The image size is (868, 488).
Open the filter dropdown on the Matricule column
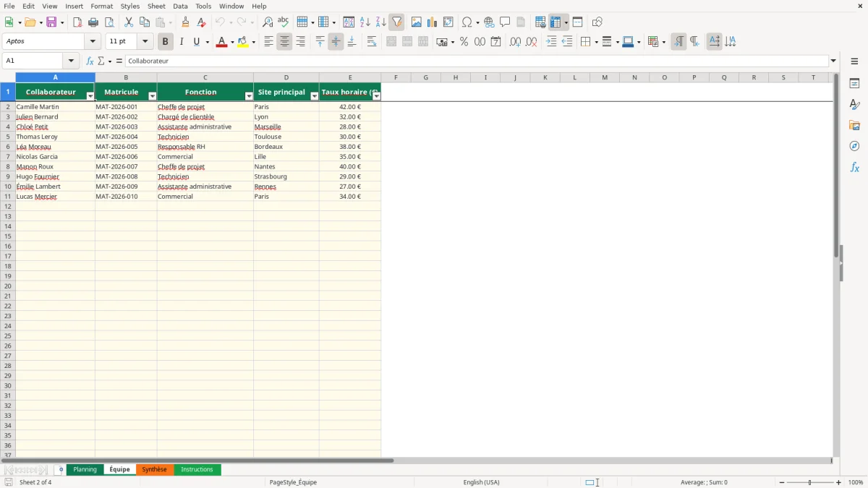tap(153, 96)
